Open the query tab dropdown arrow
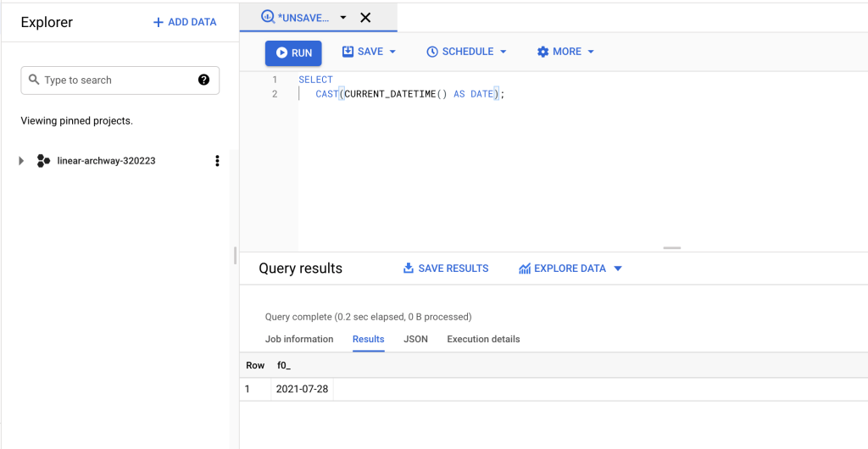 click(x=343, y=18)
